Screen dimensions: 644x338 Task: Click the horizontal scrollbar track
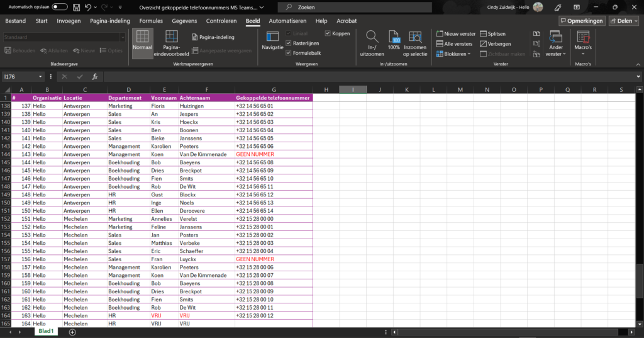pos(508,332)
